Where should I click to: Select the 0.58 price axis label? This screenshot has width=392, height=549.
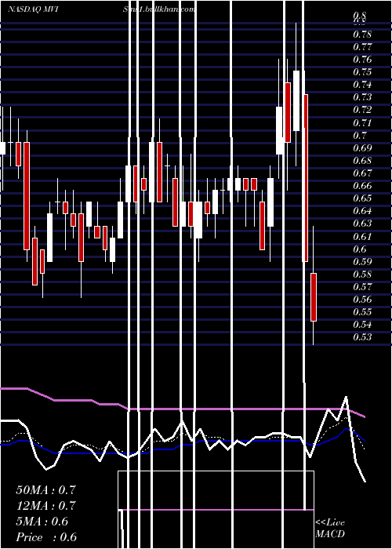[x=362, y=274]
